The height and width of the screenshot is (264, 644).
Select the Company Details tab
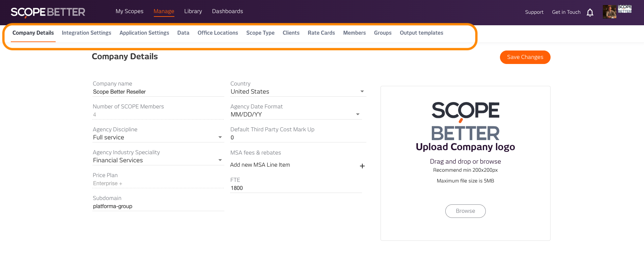click(33, 33)
